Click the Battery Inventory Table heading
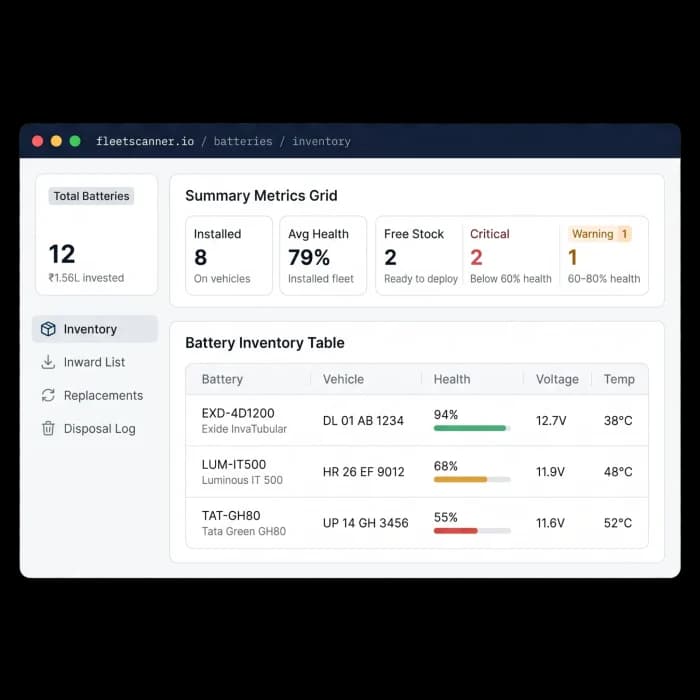The image size is (700, 700). (265, 343)
